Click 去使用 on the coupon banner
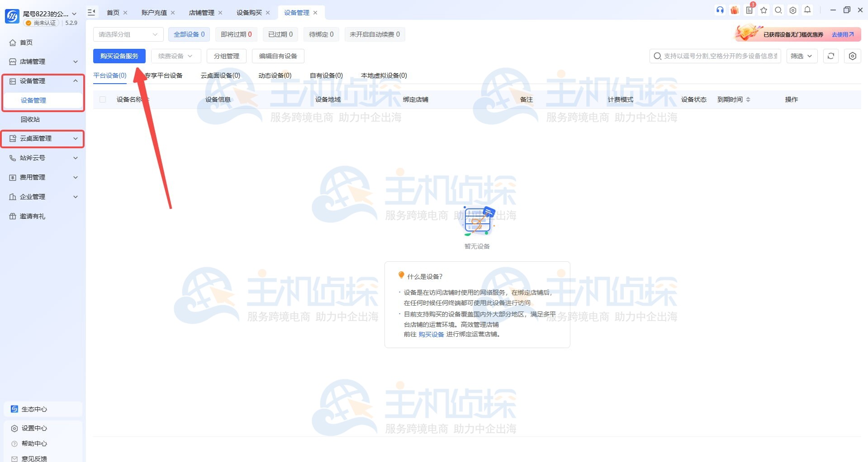This screenshot has height=462, width=868. pyautogui.click(x=842, y=34)
